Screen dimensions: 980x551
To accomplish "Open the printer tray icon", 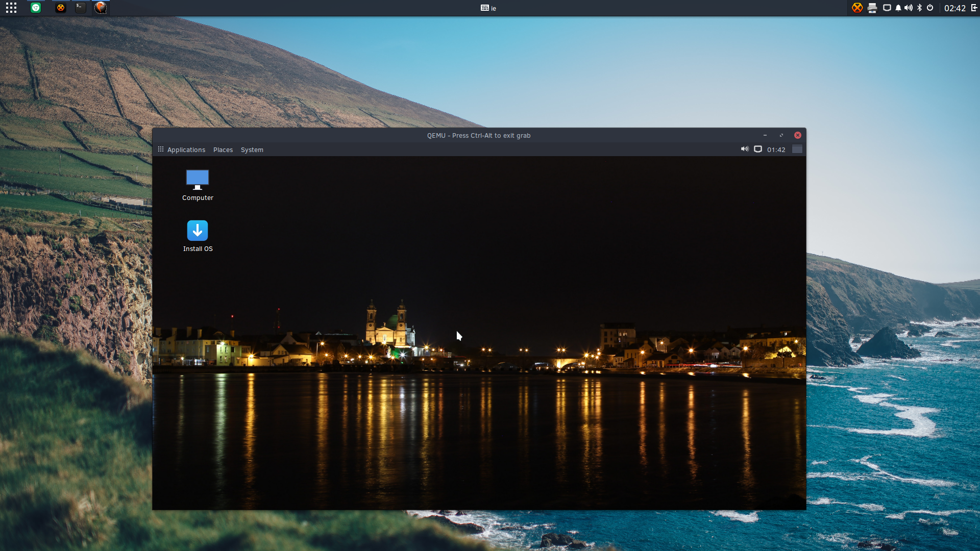I will [872, 8].
